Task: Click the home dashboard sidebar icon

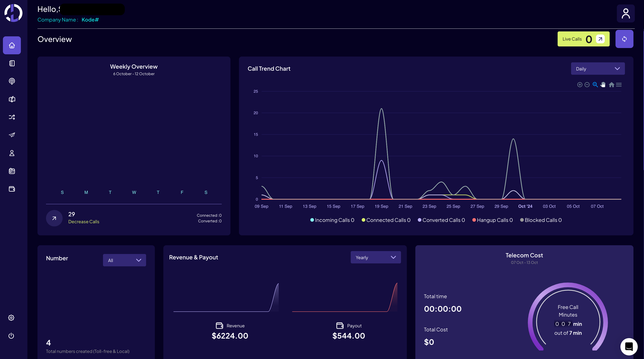Action: click(12, 45)
